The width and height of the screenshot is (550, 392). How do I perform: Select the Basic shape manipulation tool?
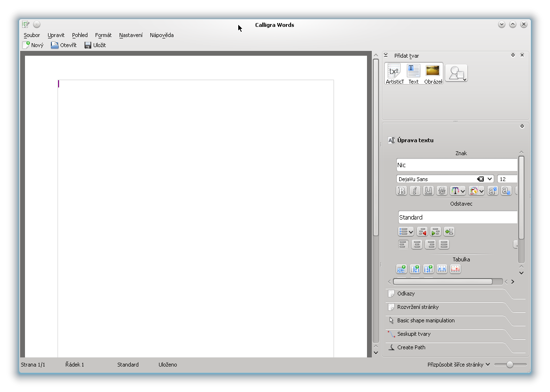click(x=455, y=320)
